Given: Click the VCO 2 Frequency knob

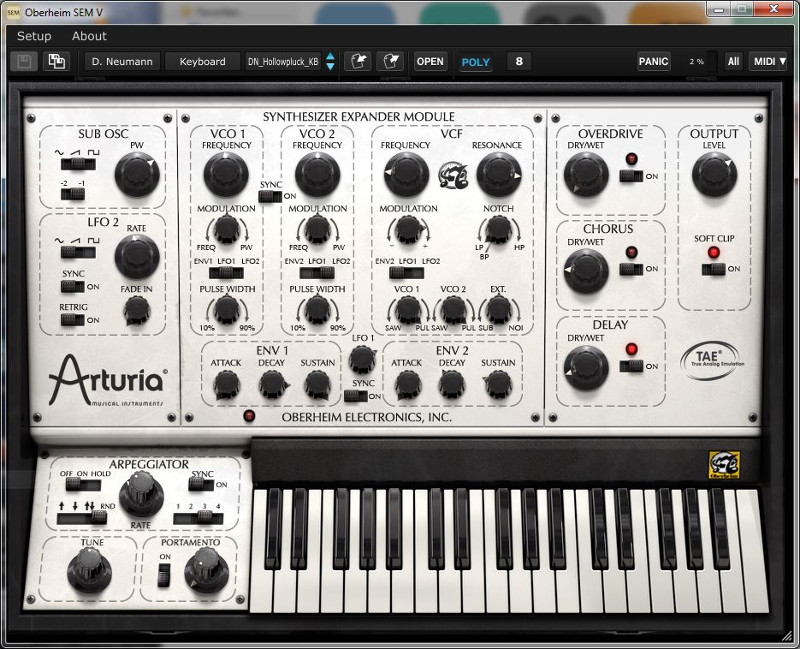Looking at the screenshot, I should pyautogui.click(x=317, y=174).
